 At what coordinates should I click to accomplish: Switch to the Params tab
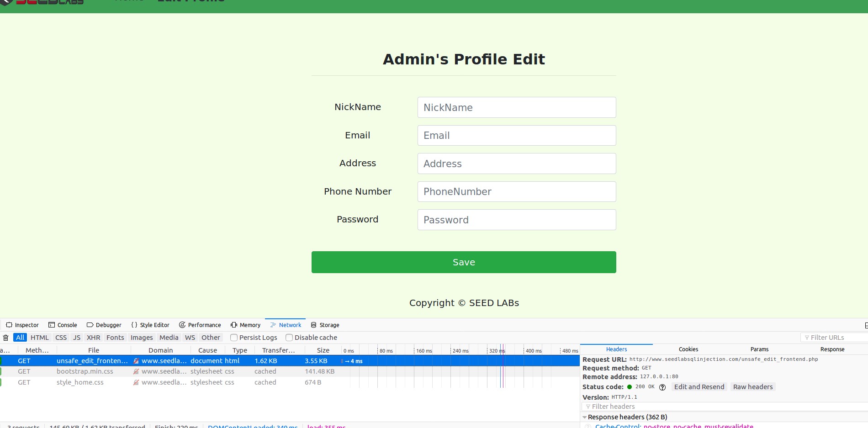pos(759,349)
